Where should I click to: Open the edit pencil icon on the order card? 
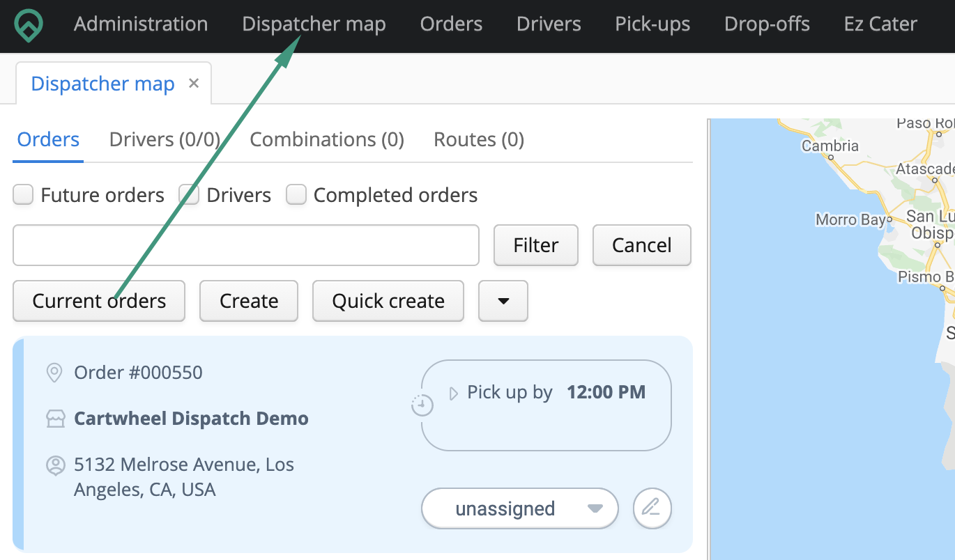tap(652, 508)
